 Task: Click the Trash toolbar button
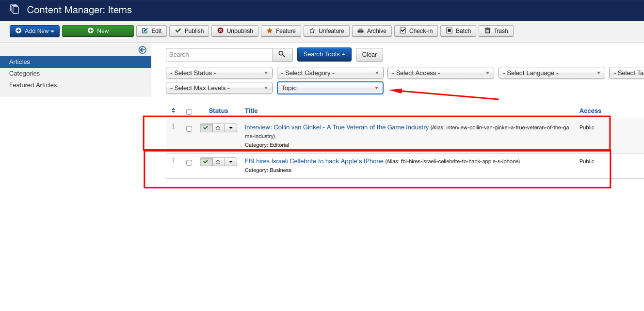point(496,31)
